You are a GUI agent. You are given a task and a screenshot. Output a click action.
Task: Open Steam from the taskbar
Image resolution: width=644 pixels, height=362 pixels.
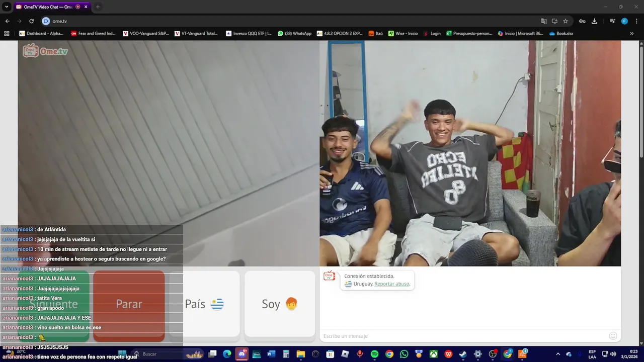463,354
